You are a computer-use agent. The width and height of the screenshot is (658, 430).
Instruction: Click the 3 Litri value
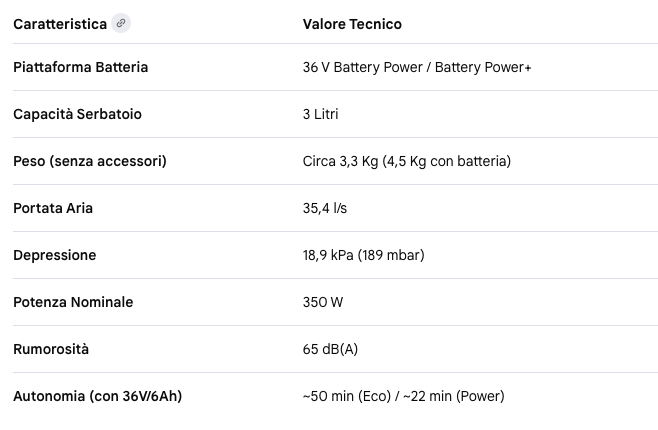click(x=321, y=114)
